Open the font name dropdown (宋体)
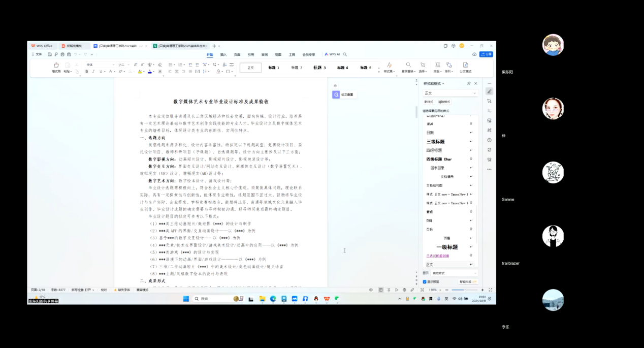 pos(100,65)
